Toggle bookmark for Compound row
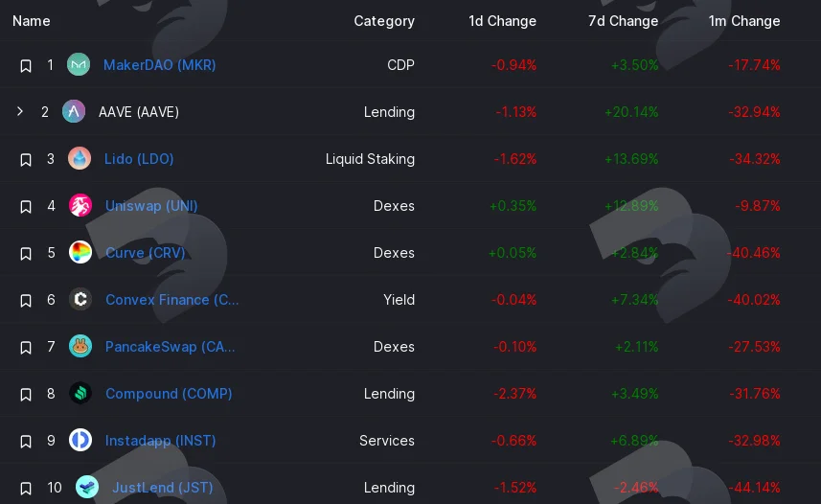This screenshot has width=821, height=504. coord(26,394)
